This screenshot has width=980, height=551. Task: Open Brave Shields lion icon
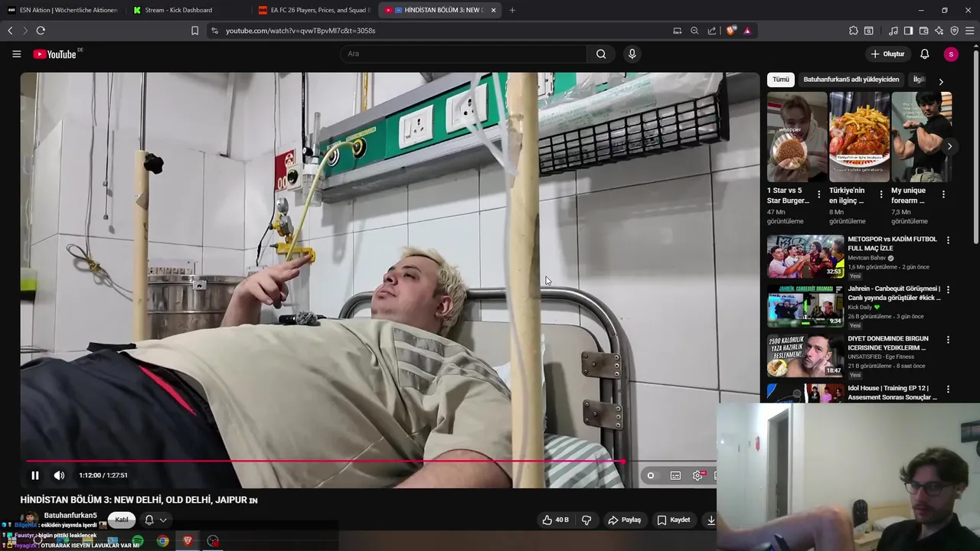click(731, 31)
